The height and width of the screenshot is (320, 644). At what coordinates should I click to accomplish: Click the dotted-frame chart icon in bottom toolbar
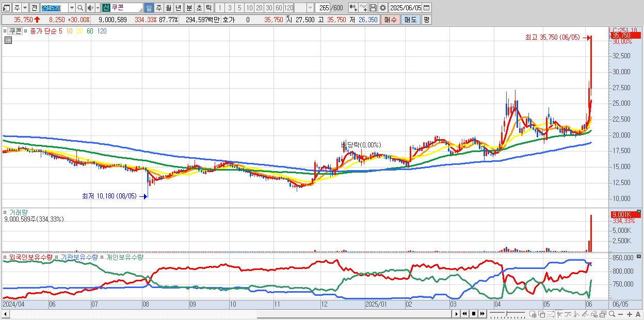(550, 314)
